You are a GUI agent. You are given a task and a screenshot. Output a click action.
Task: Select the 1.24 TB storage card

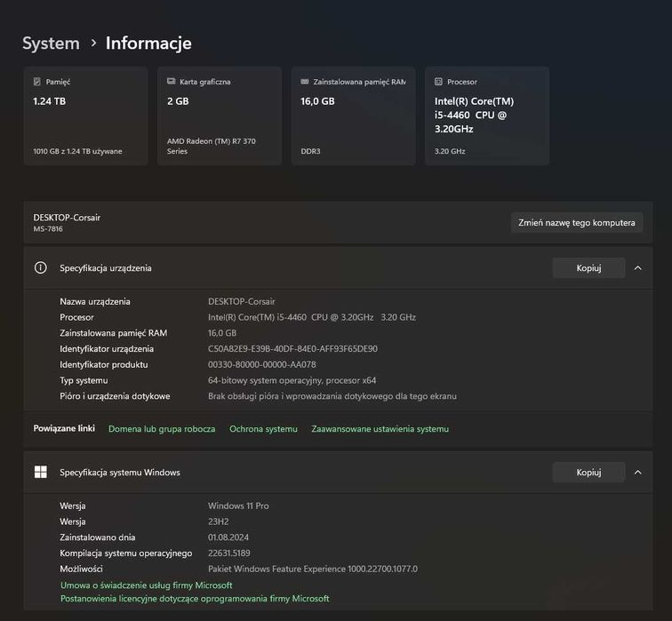tap(86, 116)
